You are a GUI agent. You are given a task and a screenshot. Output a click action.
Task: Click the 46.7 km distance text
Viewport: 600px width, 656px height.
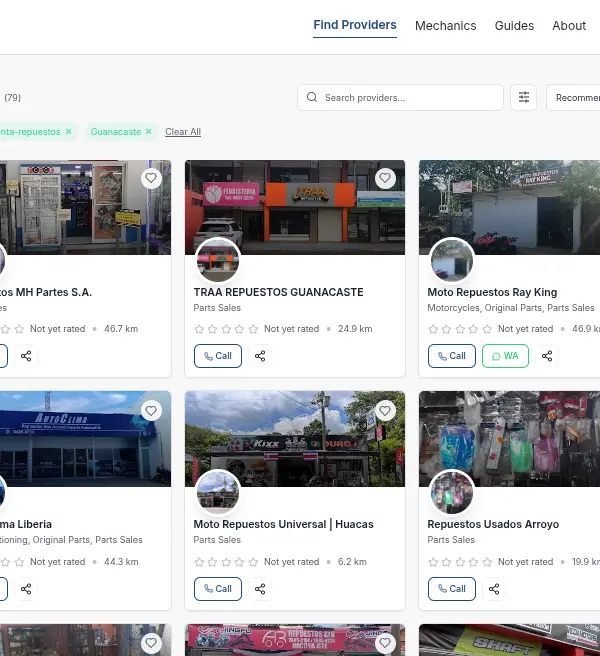click(x=121, y=329)
